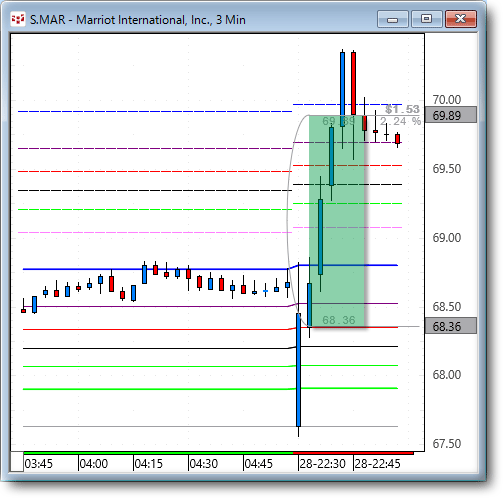
Task: Click the chart application icon in title bar
Action: pos(17,20)
